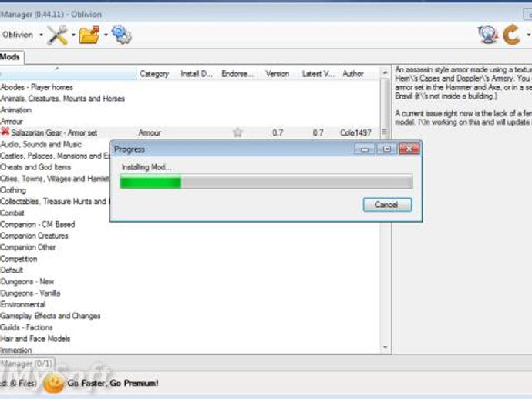The width and height of the screenshot is (532, 399).
Task: Cancel the mod installation
Action: coord(387,205)
